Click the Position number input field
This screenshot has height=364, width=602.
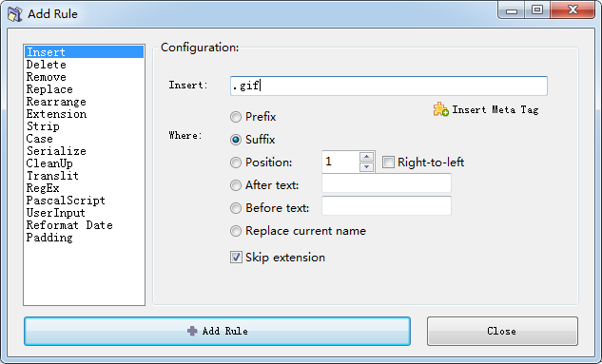[340, 162]
